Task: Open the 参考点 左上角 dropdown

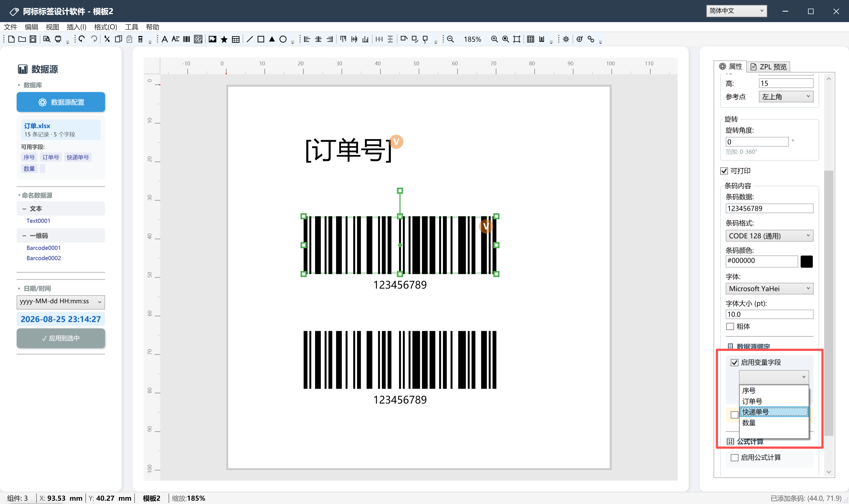Action: point(786,97)
